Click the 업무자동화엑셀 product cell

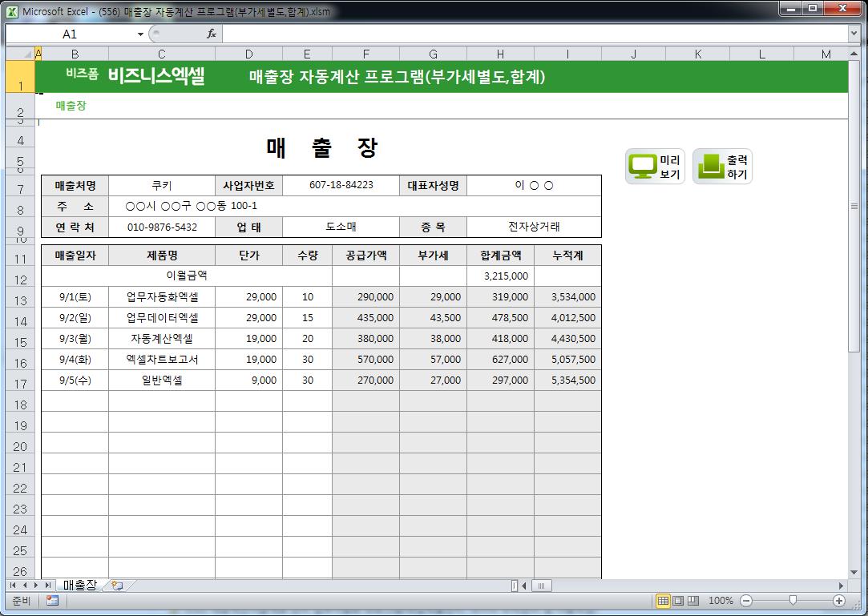coord(162,297)
